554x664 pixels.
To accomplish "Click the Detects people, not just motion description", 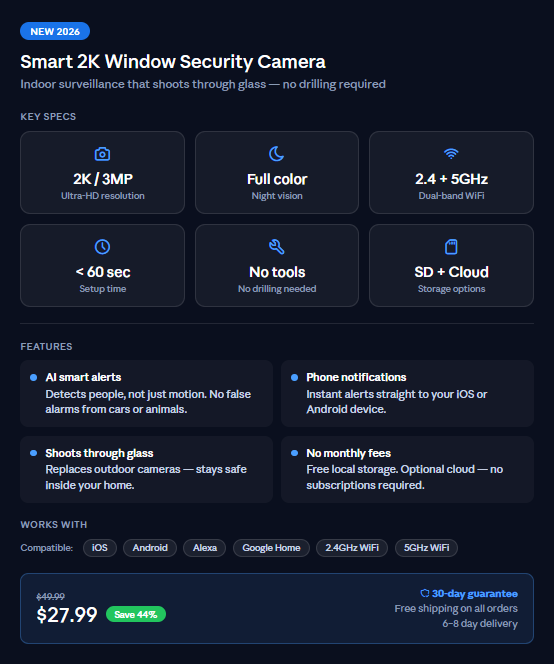I will click(x=148, y=402).
